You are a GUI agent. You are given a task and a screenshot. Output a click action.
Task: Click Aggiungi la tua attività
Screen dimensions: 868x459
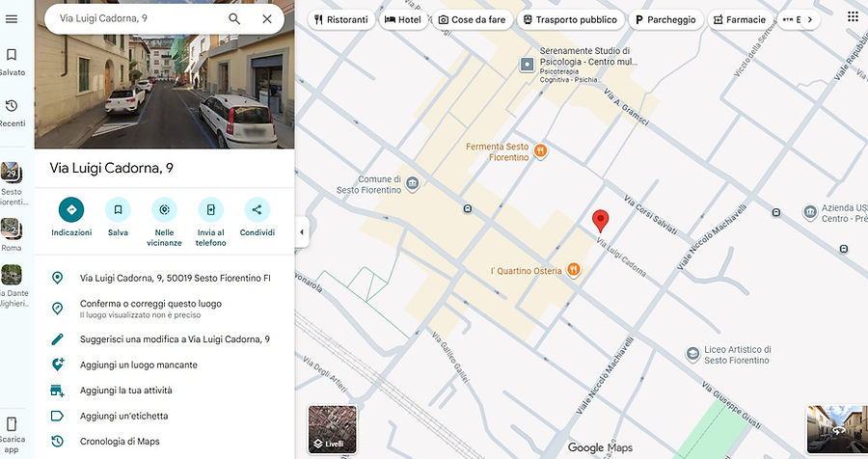pyautogui.click(x=164, y=391)
